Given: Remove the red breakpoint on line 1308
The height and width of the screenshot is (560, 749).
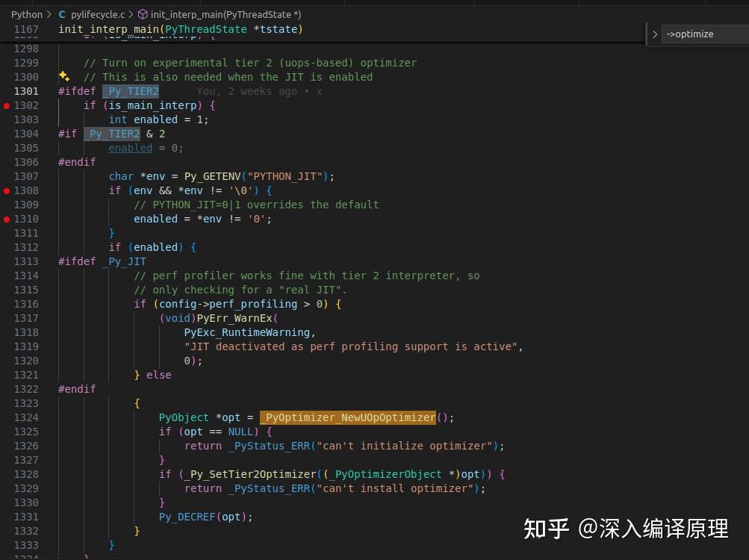Looking at the screenshot, I should (x=6, y=190).
